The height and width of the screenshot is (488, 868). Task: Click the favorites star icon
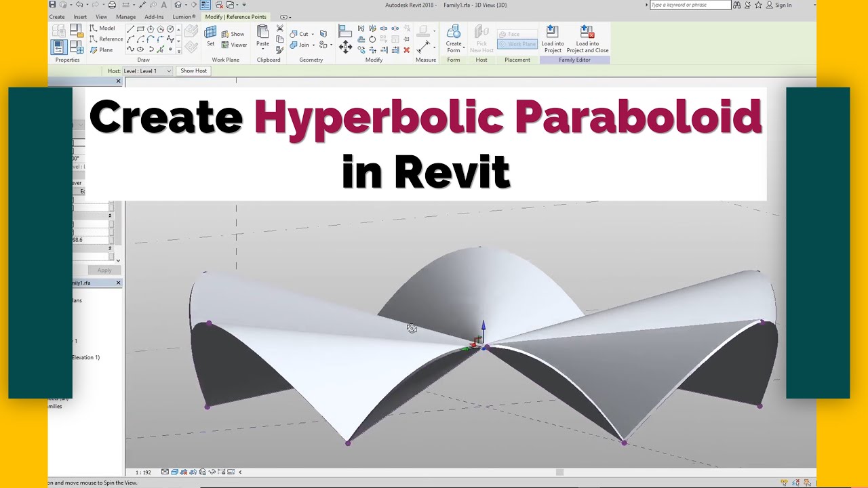click(x=758, y=5)
